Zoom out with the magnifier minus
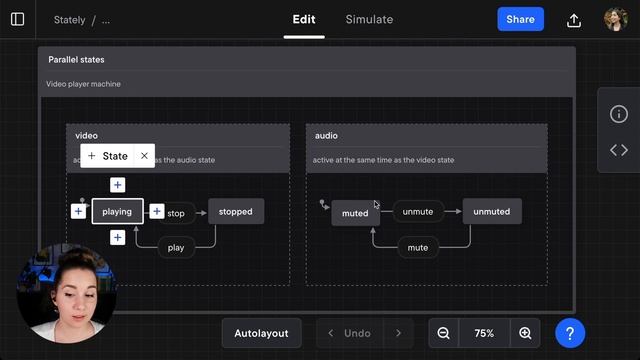This screenshot has width=640, height=360. [444, 333]
